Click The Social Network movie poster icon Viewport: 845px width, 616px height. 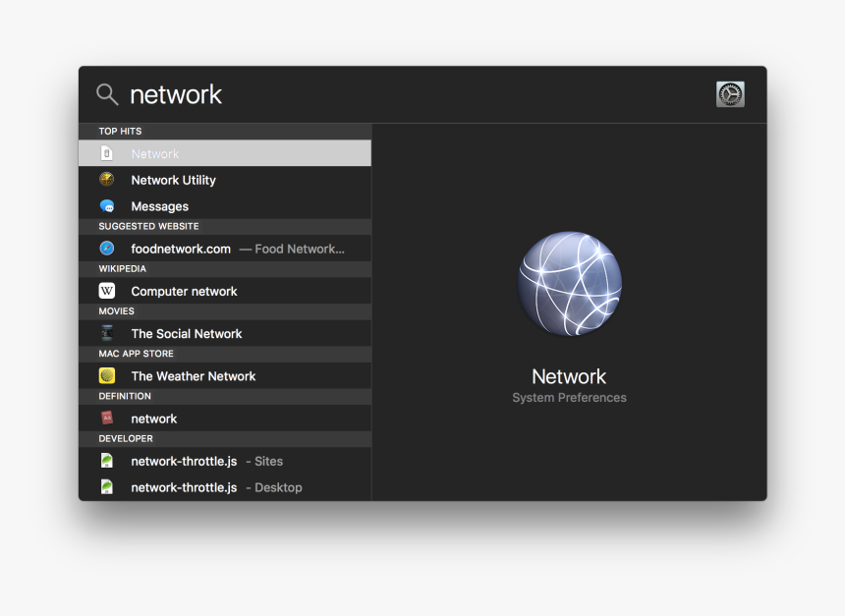coord(107,333)
